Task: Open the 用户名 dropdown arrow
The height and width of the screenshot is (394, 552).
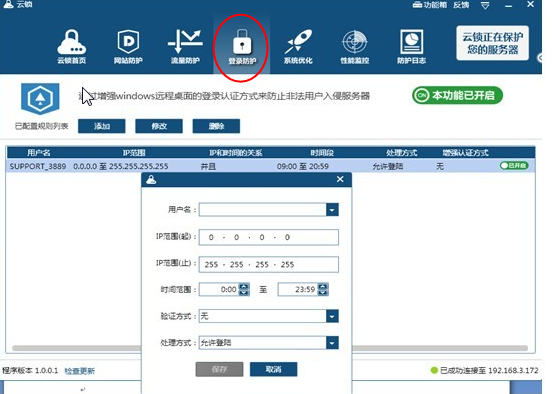Action: click(332, 210)
